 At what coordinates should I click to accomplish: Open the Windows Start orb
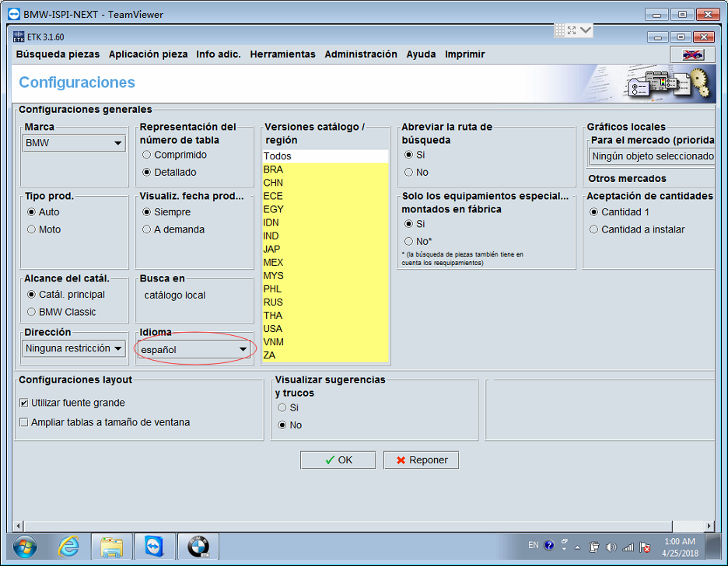25,547
